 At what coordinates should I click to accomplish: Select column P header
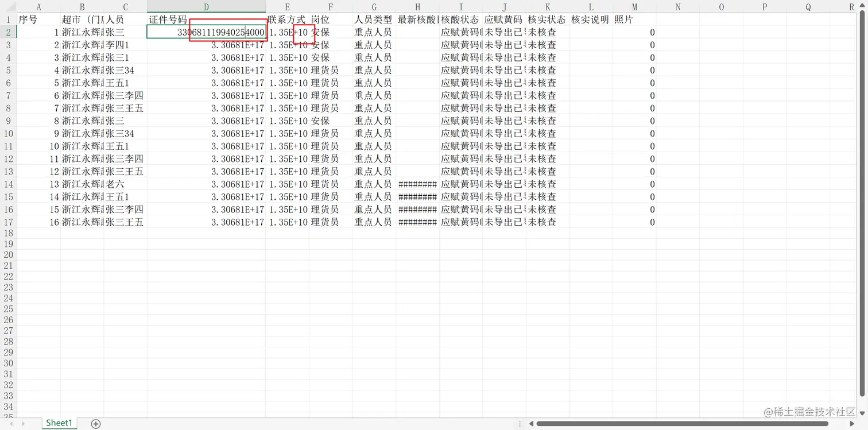pyautogui.click(x=765, y=7)
